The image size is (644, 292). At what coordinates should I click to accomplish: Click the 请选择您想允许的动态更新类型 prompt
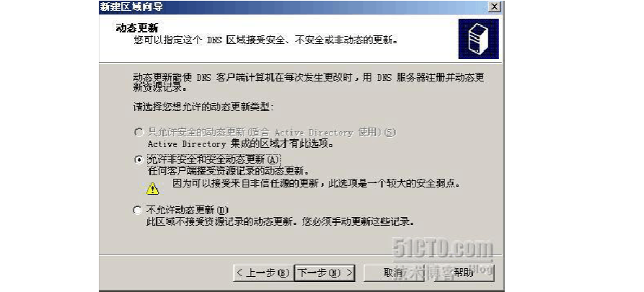click(x=203, y=107)
